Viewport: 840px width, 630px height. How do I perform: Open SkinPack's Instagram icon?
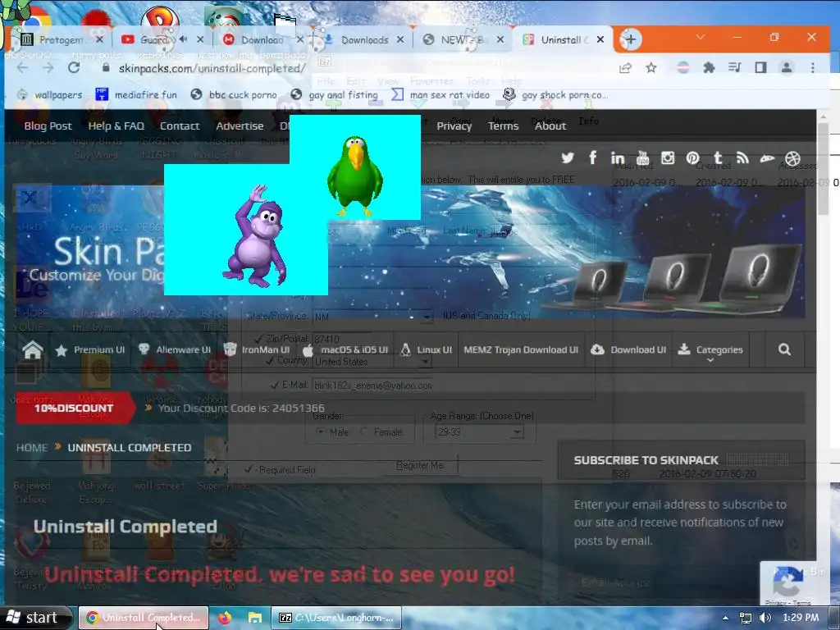(668, 158)
